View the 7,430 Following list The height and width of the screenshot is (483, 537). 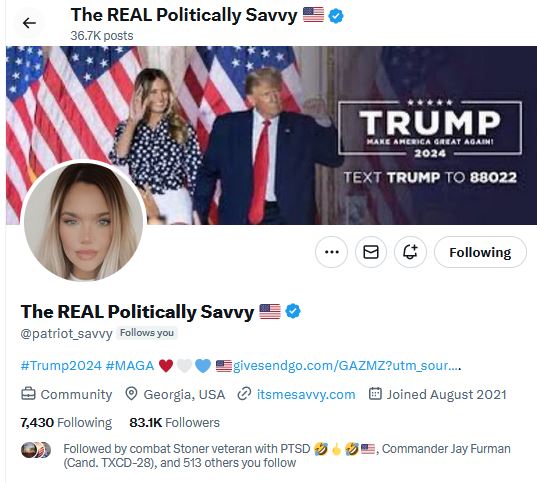pyautogui.click(x=66, y=422)
